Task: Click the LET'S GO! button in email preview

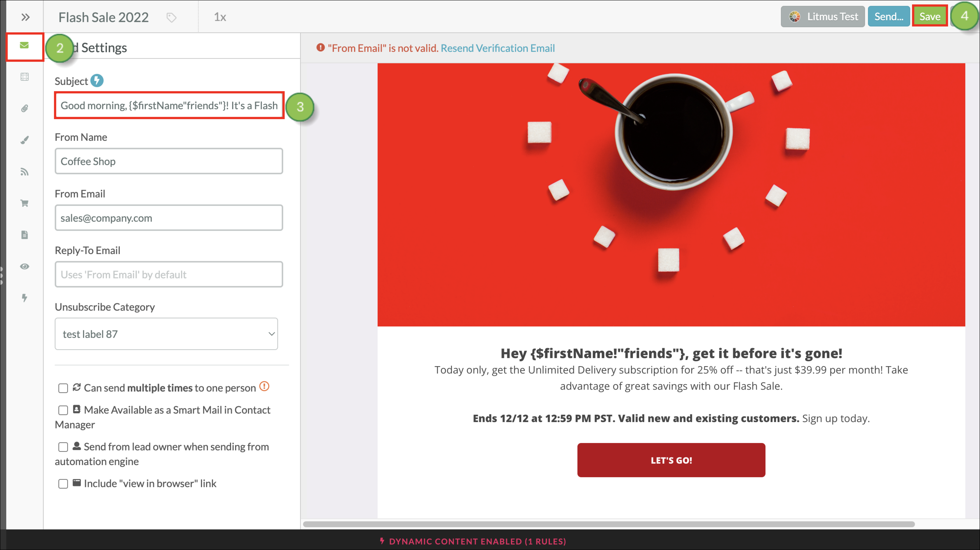Action: tap(671, 460)
